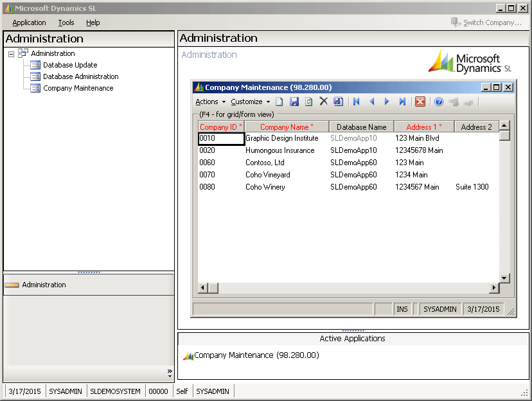Select Company Maintenance in the tree
The image size is (532, 401).
point(78,88)
